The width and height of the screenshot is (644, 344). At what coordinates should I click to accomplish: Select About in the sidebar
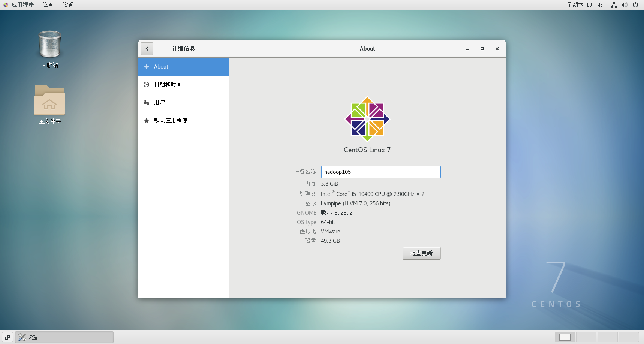184,67
